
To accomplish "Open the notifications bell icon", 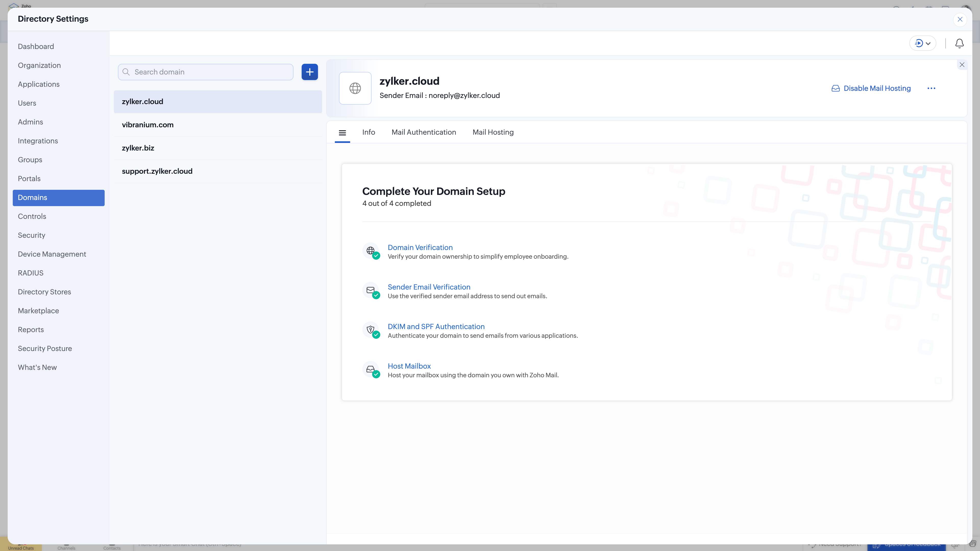I will [959, 43].
